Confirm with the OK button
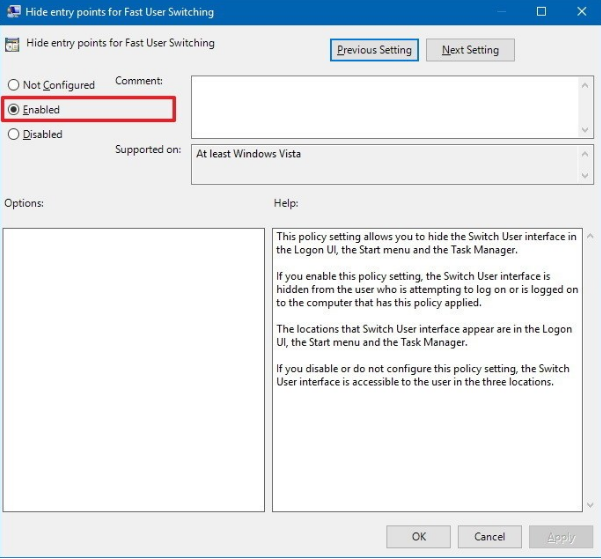 (419, 537)
